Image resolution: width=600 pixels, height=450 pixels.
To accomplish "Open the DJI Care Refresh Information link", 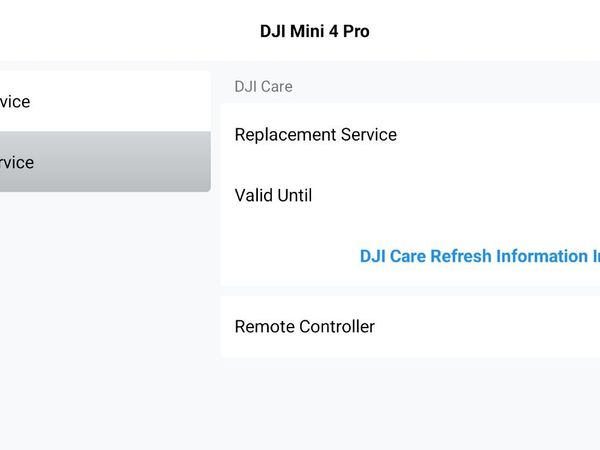I will click(478, 256).
